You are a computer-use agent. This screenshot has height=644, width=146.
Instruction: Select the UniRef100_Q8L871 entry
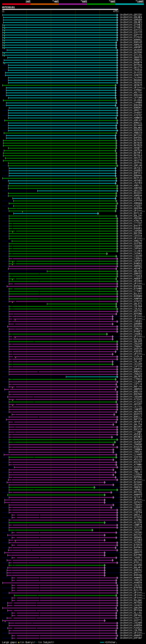(131, 304)
